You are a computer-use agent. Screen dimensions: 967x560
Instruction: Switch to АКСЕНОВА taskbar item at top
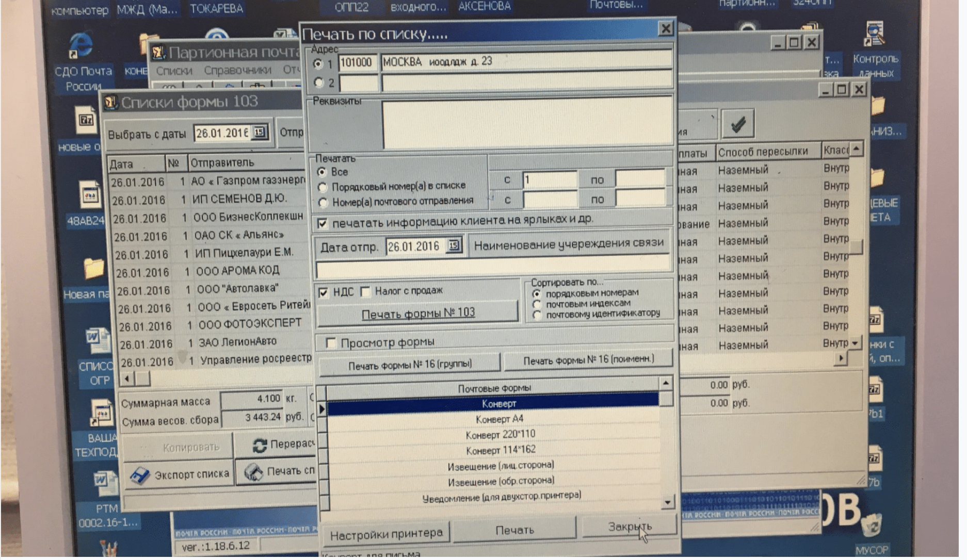click(484, 7)
